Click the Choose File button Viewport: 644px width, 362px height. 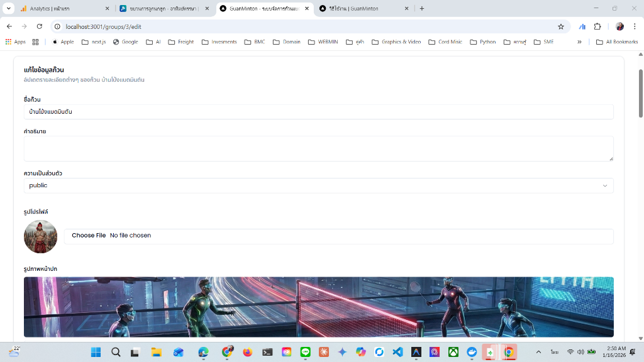[89, 236]
